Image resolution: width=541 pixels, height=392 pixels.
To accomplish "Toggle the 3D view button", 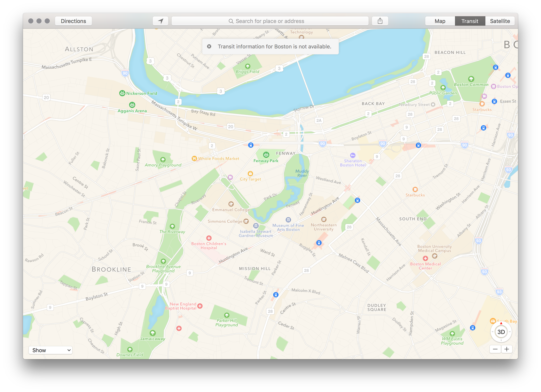I will click(x=501, y=332).
